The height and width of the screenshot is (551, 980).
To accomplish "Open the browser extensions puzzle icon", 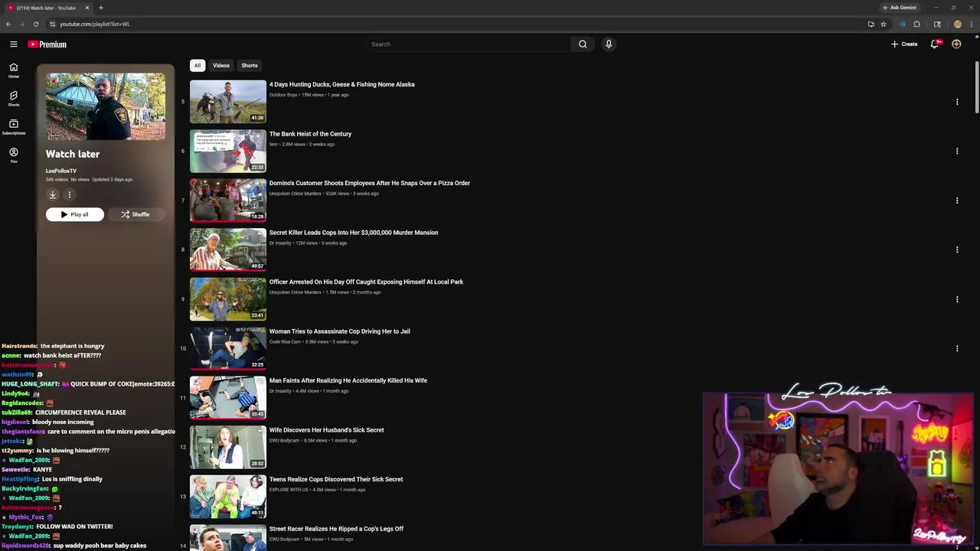I will [x=916, y=24].
